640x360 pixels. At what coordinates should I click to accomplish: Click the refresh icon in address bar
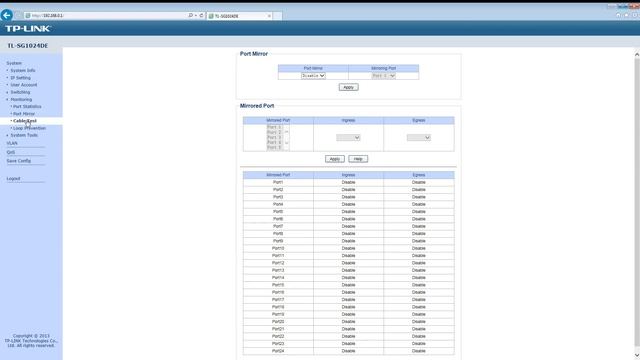(x=201, y=16)
